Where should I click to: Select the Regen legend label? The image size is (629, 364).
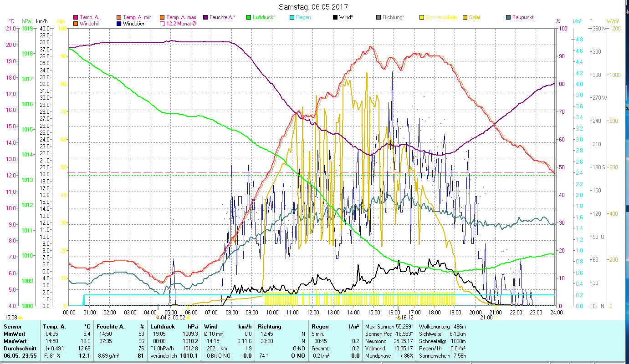[304, 17]
